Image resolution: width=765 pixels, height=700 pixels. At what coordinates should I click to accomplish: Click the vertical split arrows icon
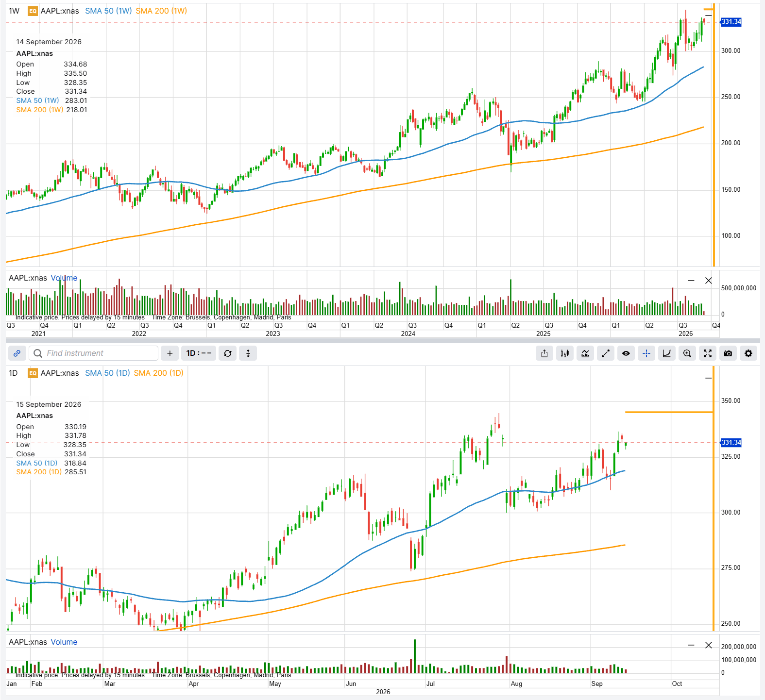248,353
